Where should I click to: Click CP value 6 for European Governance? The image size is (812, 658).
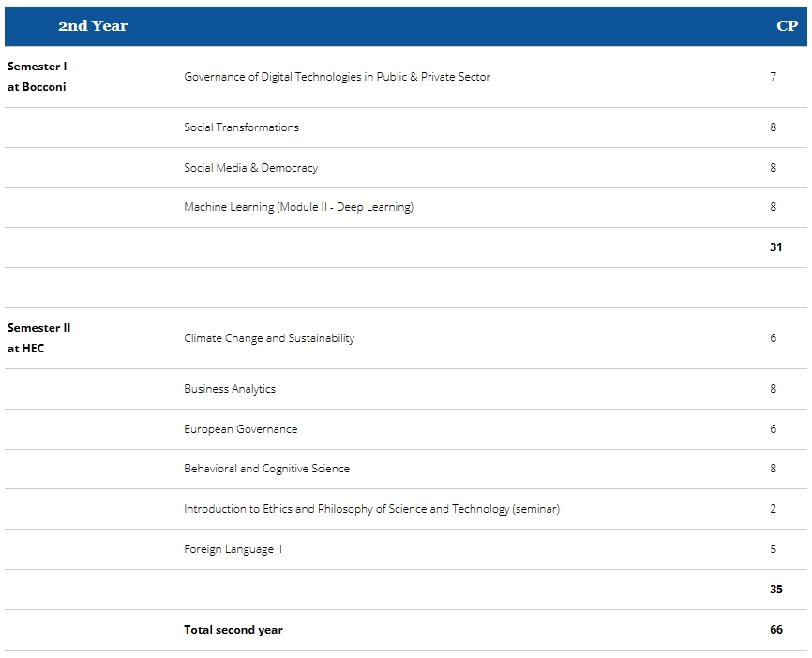tap(774, 428)
